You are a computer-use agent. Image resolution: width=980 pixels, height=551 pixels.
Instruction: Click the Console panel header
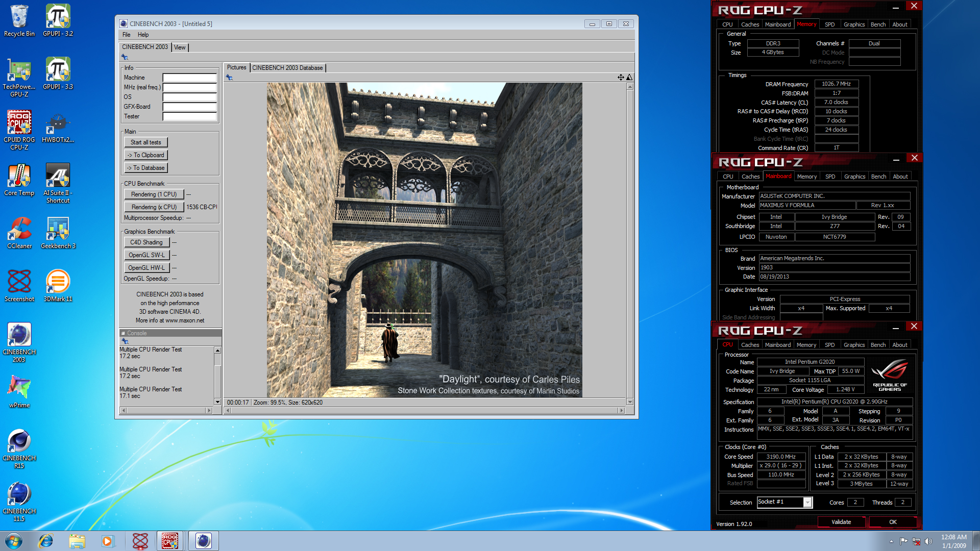[x=170, y=333]
